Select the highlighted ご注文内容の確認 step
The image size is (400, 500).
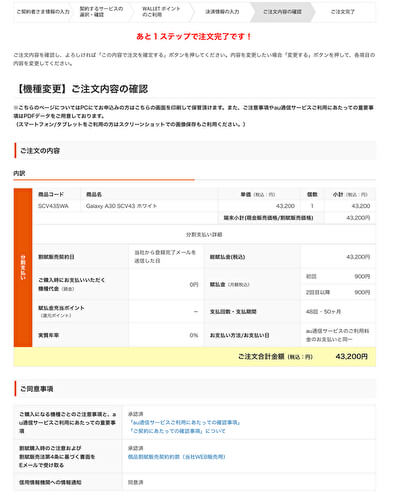[x=282, y=12]
